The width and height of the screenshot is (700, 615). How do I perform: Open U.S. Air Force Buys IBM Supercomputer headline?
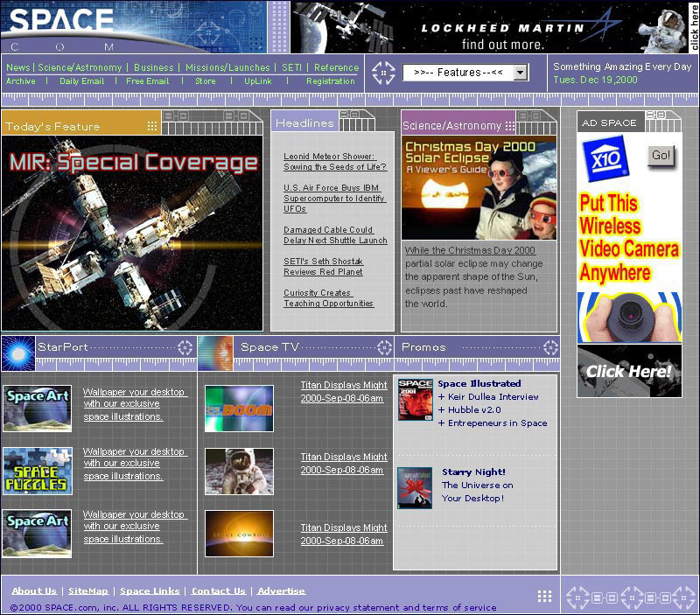point(334,199)
